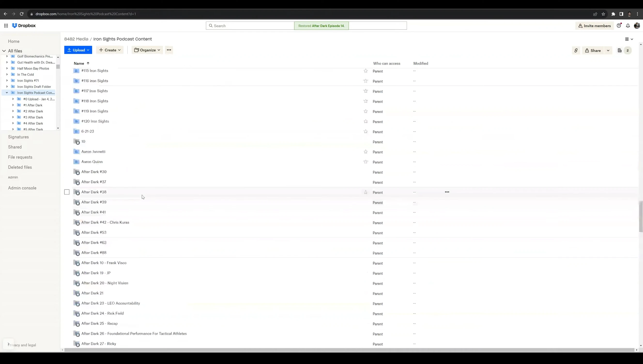Click the Invite members button

(x=595, y=26)
